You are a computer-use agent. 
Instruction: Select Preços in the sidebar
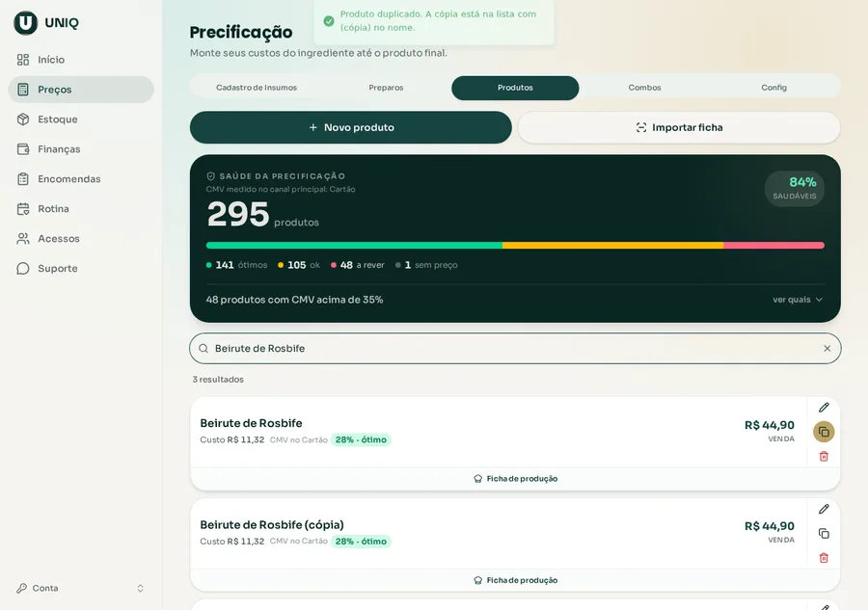pyautogui.click(x=81, y=90)
